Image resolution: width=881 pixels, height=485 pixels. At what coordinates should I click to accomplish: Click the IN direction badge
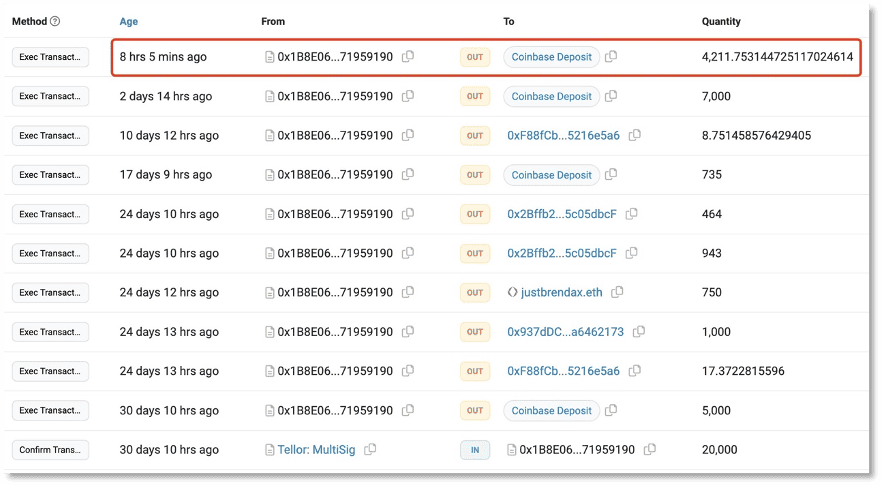point(475,450)
